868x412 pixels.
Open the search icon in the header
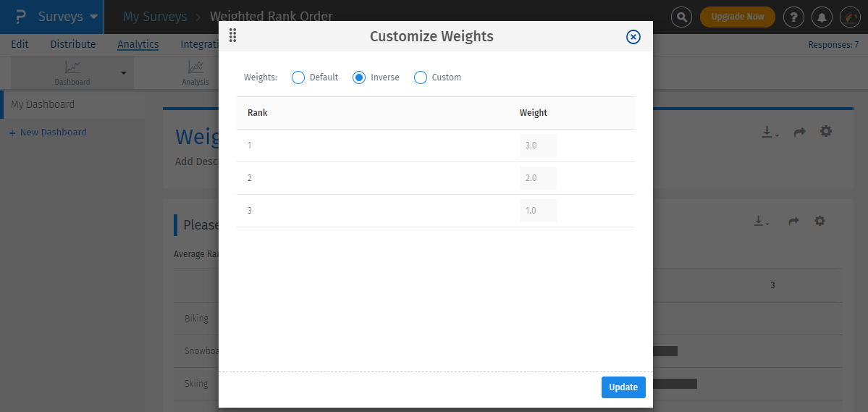coord(681,17)
